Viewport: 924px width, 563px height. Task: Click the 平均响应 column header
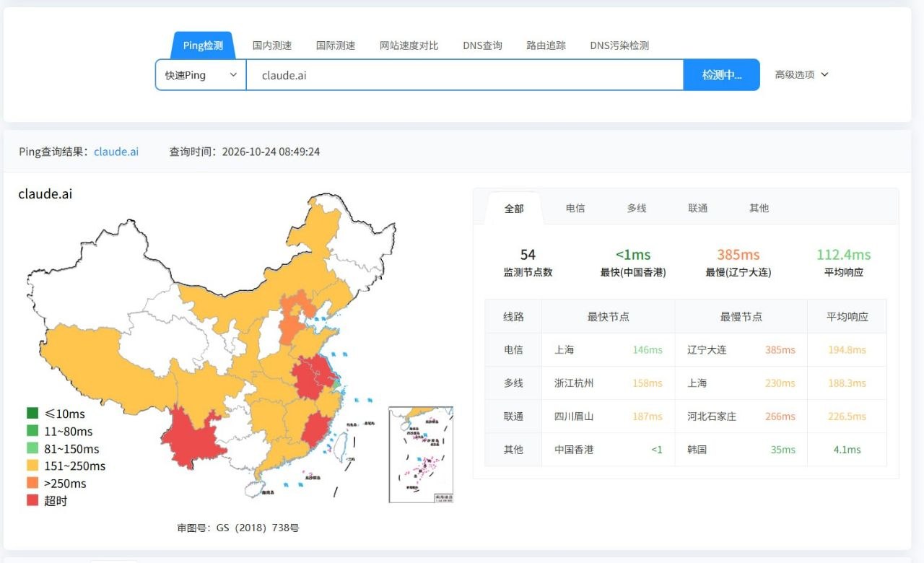point(847,316)
